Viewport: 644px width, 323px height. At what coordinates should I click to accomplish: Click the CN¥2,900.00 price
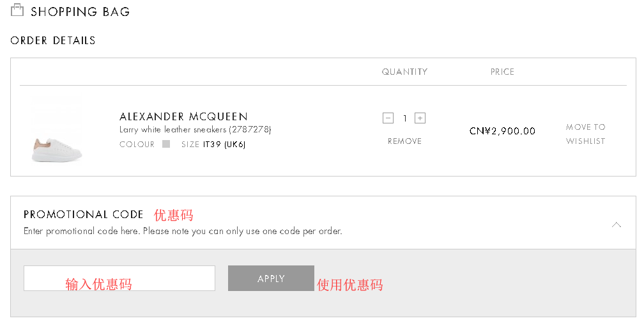click(x=502, y=131)
